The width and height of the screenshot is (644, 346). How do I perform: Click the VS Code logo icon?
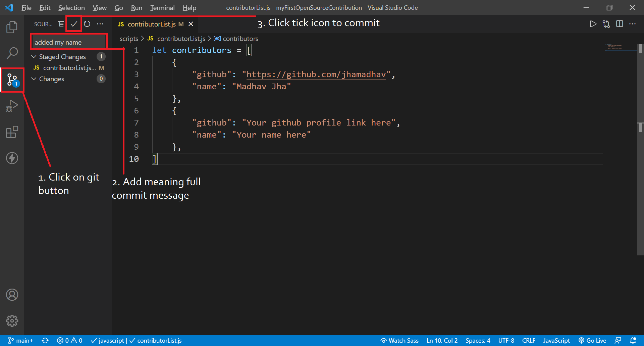click(9, 7)
